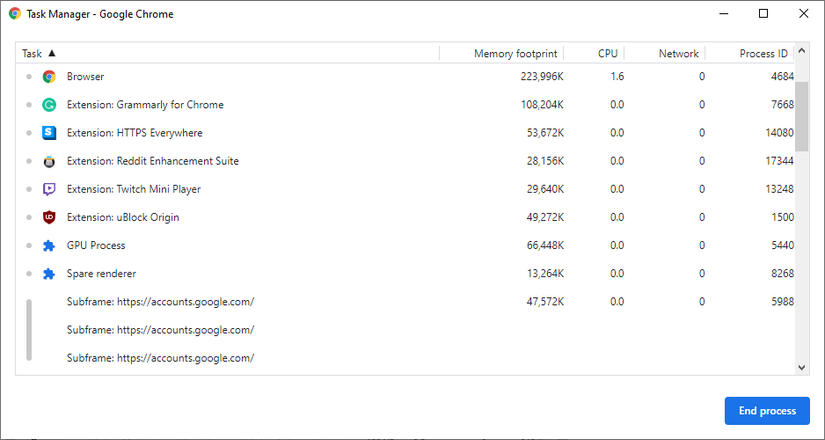The image size is (825, 440).
Task: Select the Browser task row
Action: (405, 77)
